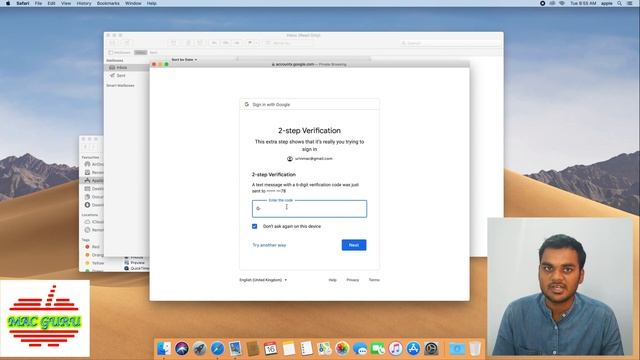The height and width of the screenshot is (360, 640).
Task: Untick Don't ask again on this device
Action: click(x=254, y=226)
